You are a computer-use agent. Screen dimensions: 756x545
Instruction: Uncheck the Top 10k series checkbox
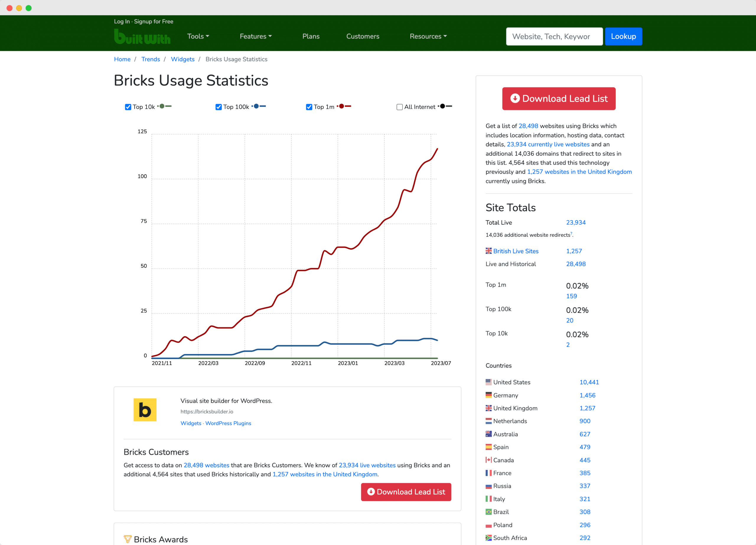[x=128, y=107]
